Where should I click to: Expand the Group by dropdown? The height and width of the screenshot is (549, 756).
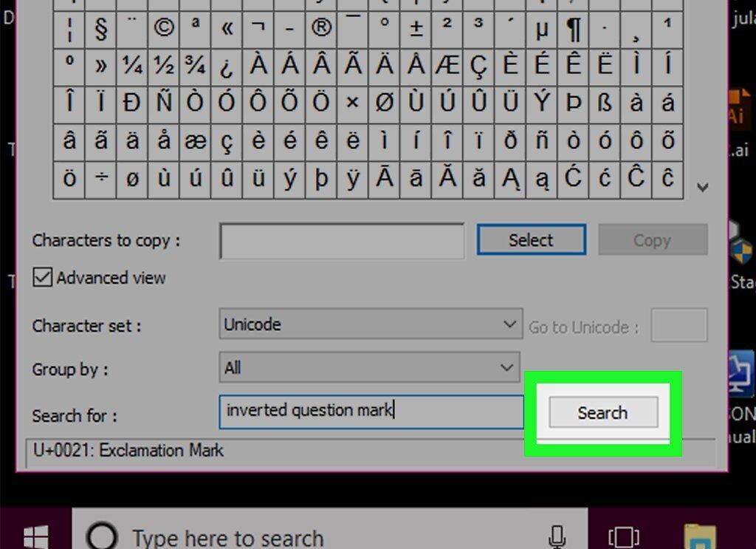(369, 367)
